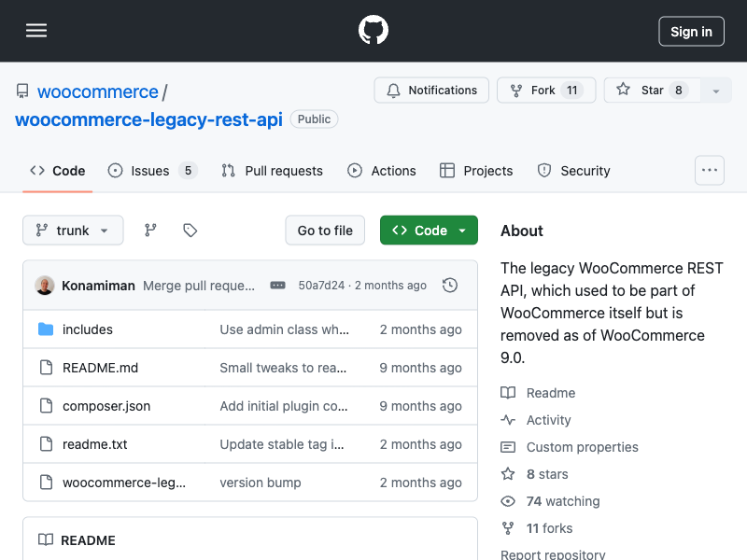
Task: Click the readme.txt file icon
Action: tap(46, 444)
